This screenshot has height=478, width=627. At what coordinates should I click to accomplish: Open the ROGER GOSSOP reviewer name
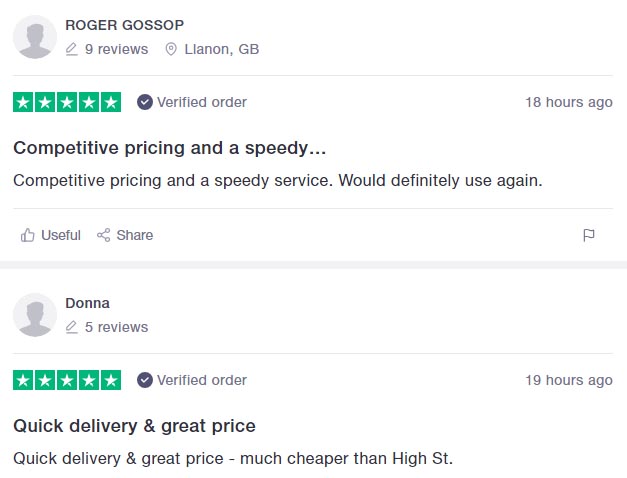point(124,25)
